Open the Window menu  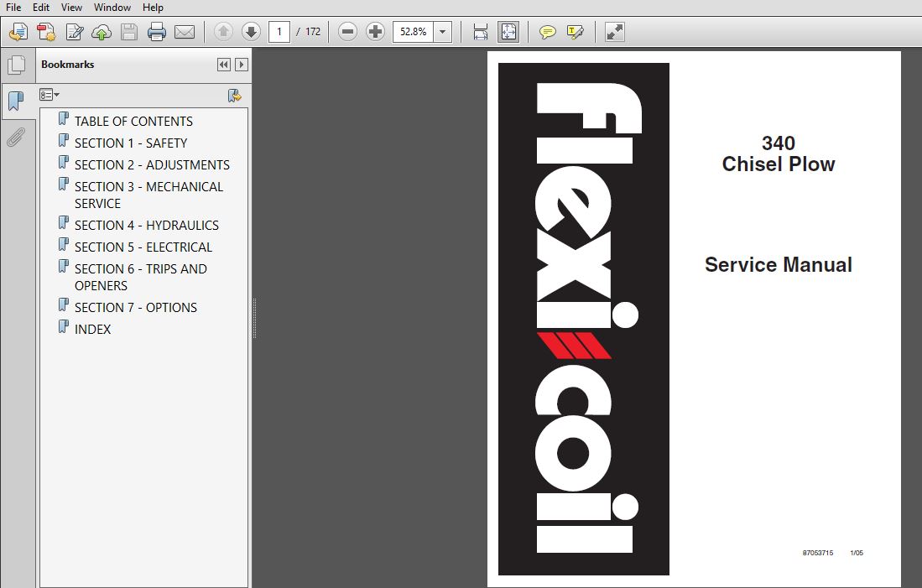[112, 7]
